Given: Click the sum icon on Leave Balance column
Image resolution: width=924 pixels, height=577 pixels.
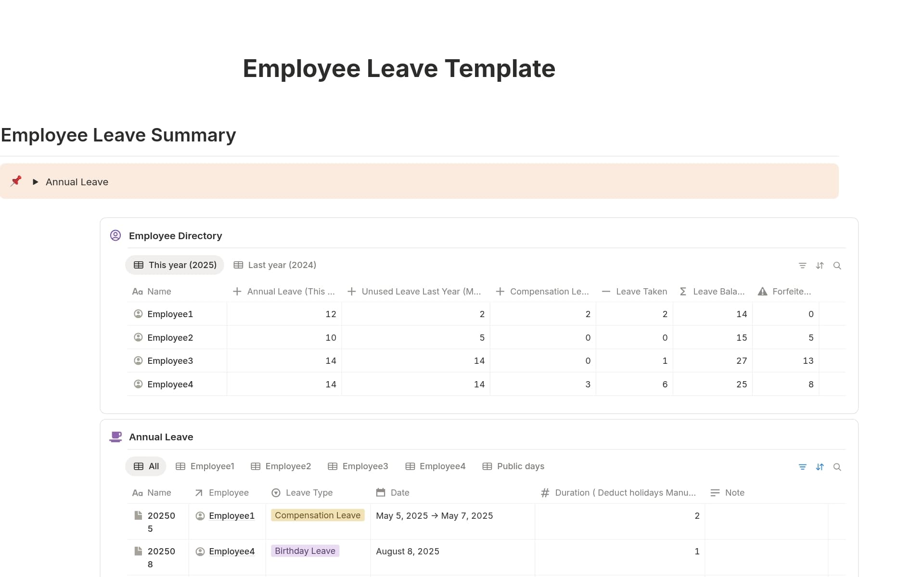Looking at the screenshot, I should [683, 291].
